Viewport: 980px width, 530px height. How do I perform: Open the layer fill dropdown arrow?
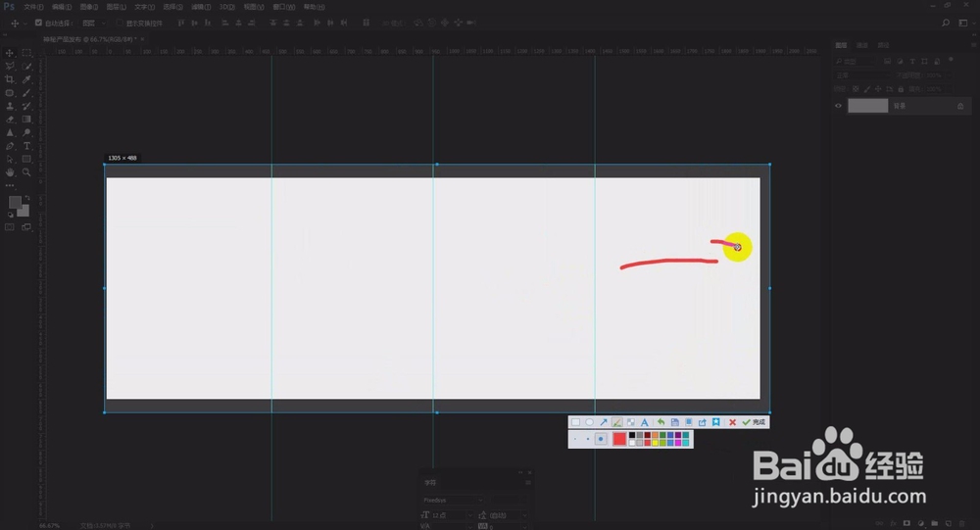point(950,89)
